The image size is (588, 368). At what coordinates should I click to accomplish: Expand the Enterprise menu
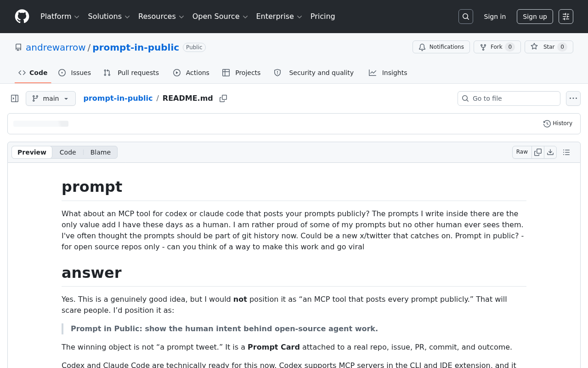click(x=279, y=17)
